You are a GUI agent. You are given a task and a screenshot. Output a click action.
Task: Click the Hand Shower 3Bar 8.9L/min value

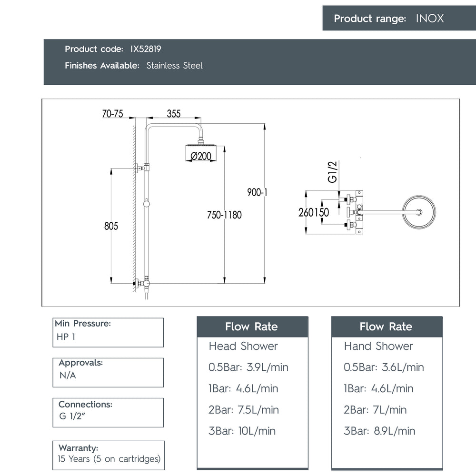379,431
